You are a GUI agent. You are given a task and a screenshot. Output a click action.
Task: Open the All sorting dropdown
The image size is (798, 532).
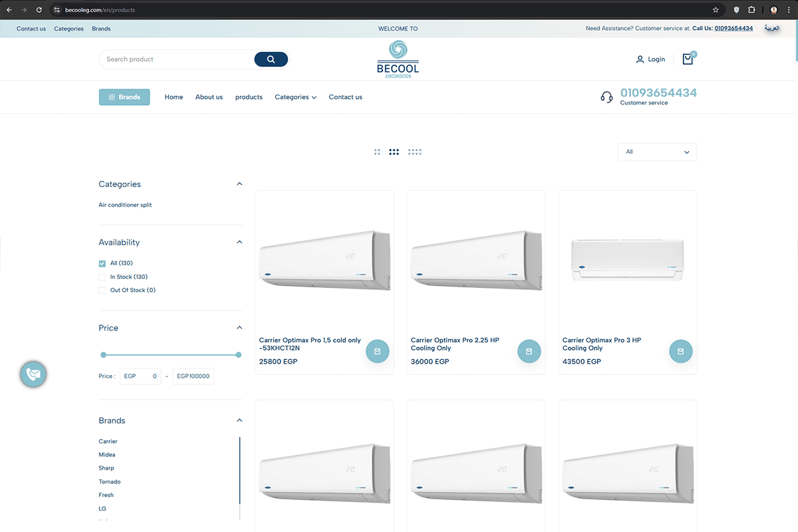pyautogui.click(x=657, y=152)
